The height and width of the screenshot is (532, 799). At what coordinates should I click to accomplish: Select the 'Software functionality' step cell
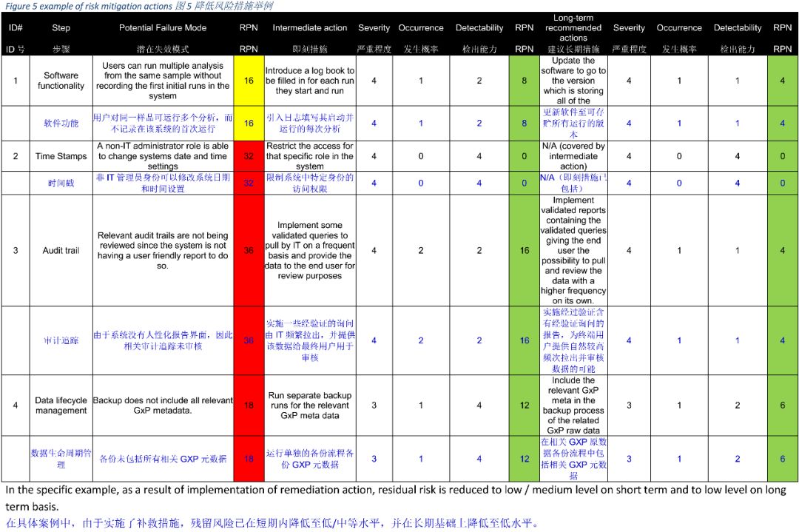[61, 81]
